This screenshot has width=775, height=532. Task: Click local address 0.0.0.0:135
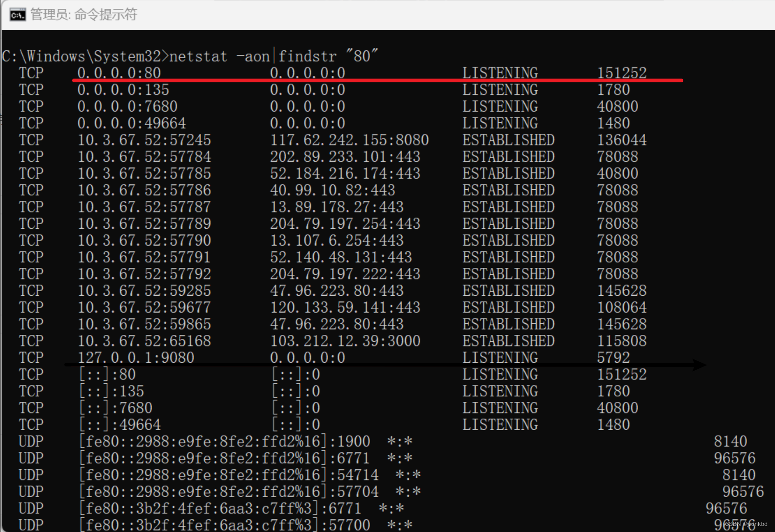pyautogui.click(x=123, y=90)
